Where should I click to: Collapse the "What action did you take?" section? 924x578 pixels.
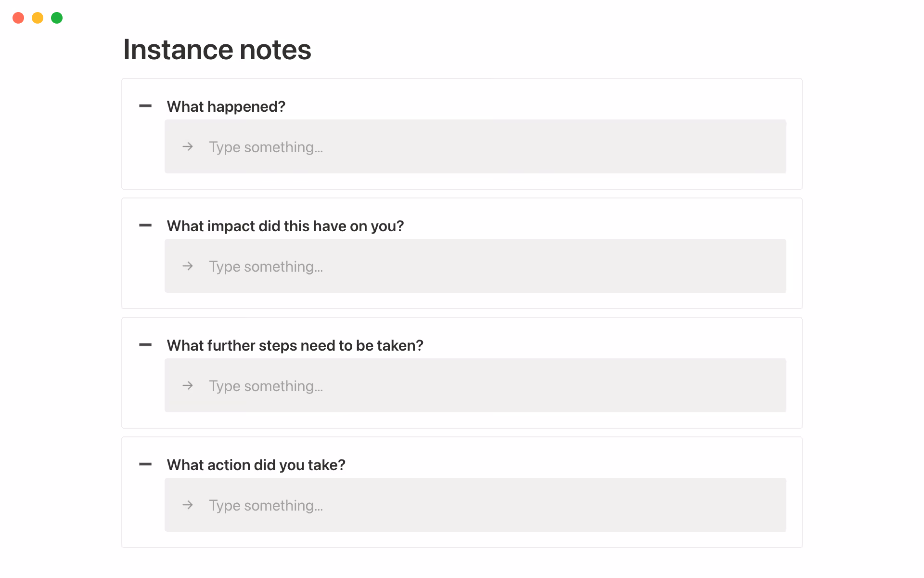pyautogui.click(x=145, y=464)
